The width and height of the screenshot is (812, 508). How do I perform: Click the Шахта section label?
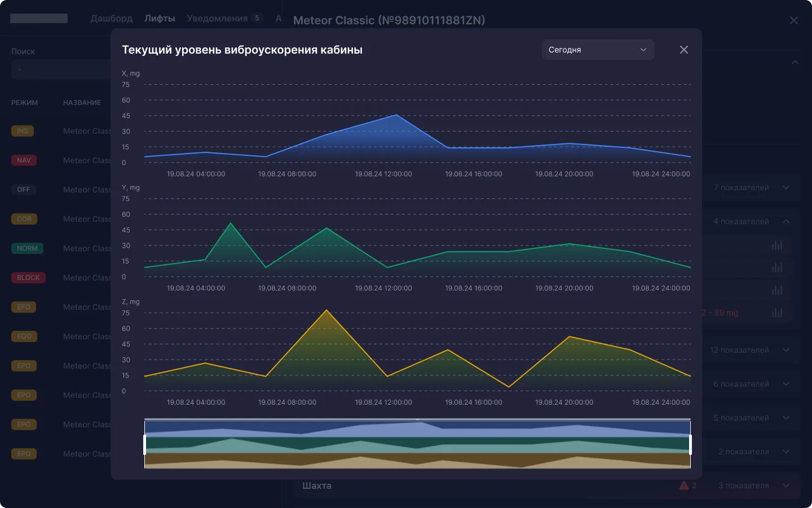[317, 485]
